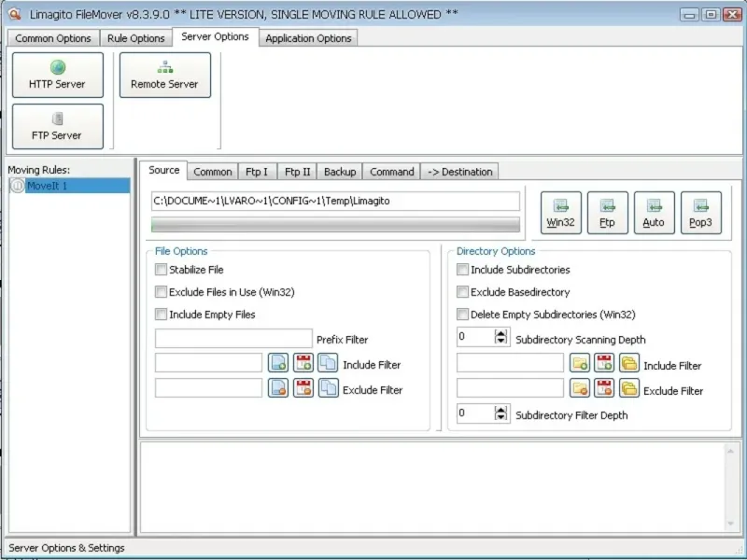Click the Subdirectory Filter Depth number field
Viewport: 747px width, 560px height.
(476, 413)
